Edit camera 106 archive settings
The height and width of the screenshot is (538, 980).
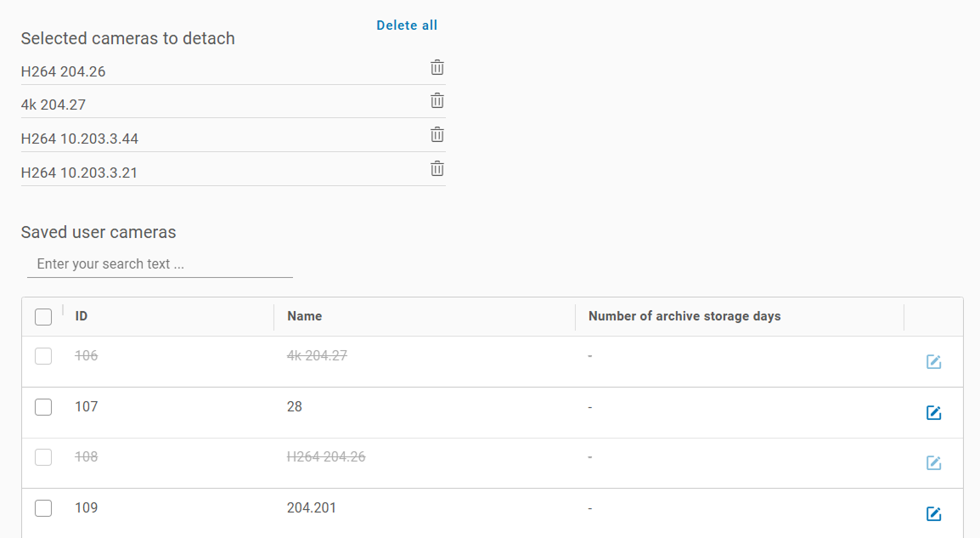[933, 362]
